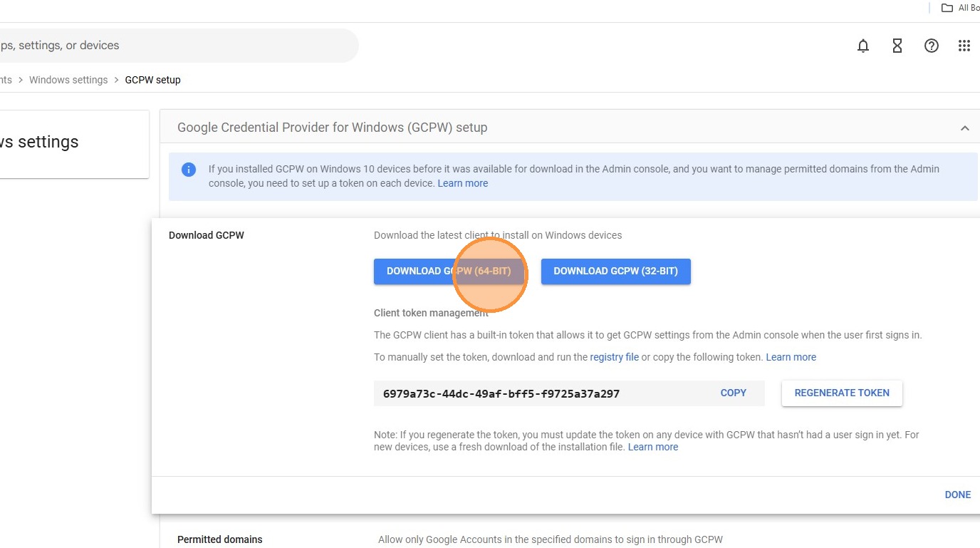This screenshot has width=980, height=548.
Task: Click the GCPW setup breadcrumb
Action: pos(152,80)
